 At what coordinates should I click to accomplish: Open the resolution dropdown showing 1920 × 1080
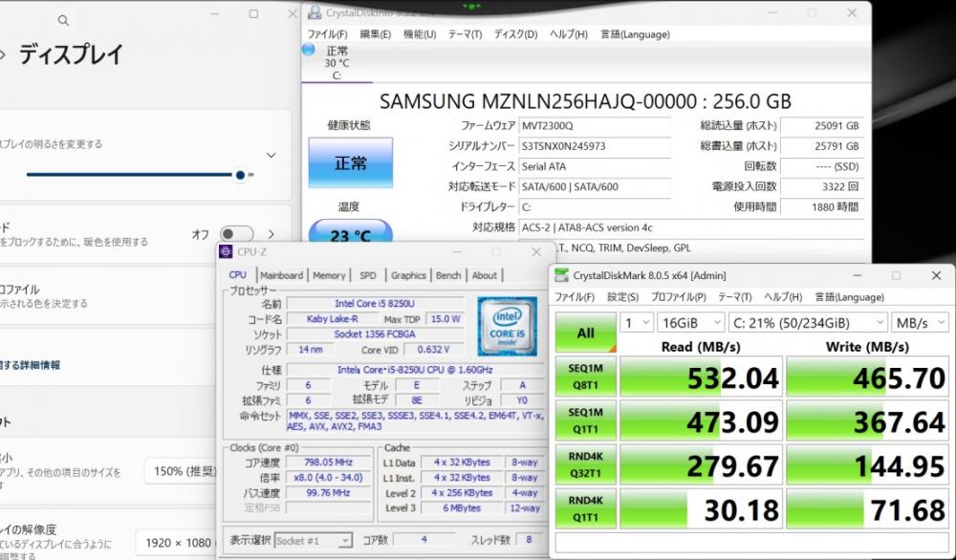[x=178, y=543]
